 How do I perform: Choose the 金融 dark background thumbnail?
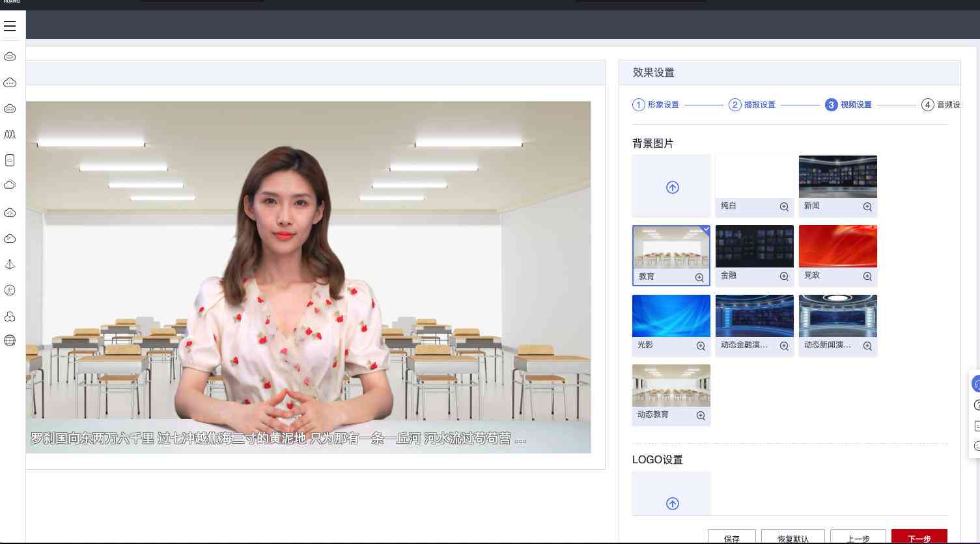[x=755, y=247]
